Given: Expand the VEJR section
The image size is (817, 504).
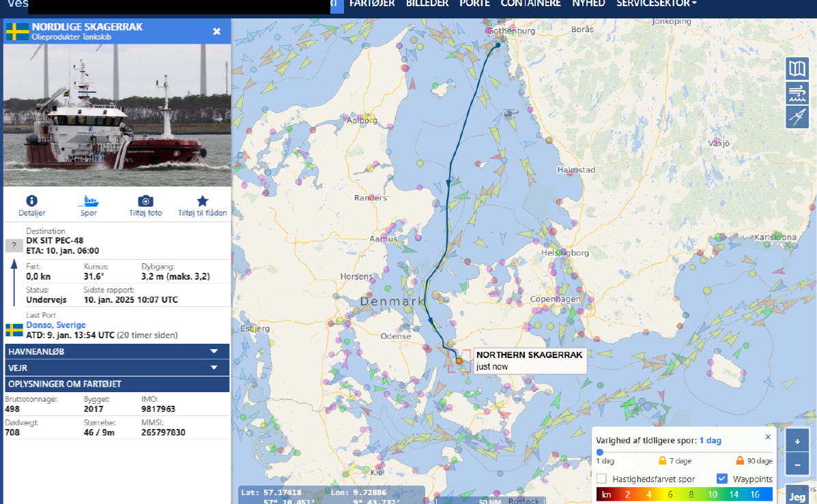Looking at the screenshot, I should (117, 368).
